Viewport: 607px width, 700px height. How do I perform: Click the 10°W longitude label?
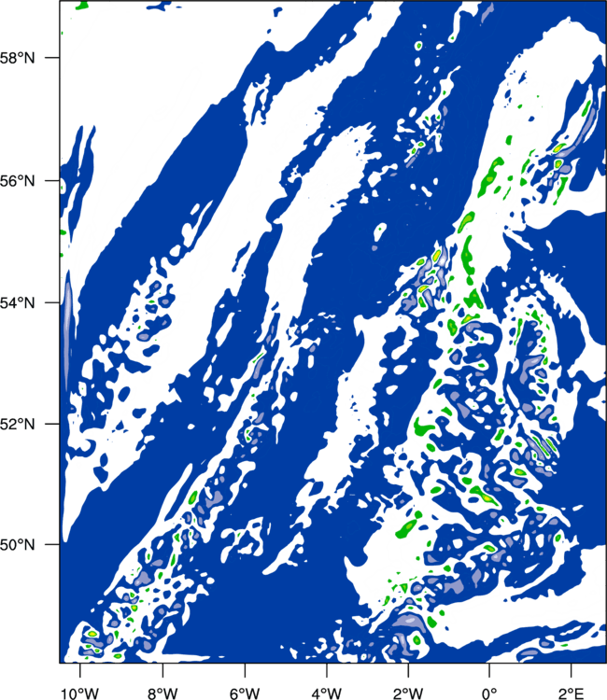tap(80, 693)
